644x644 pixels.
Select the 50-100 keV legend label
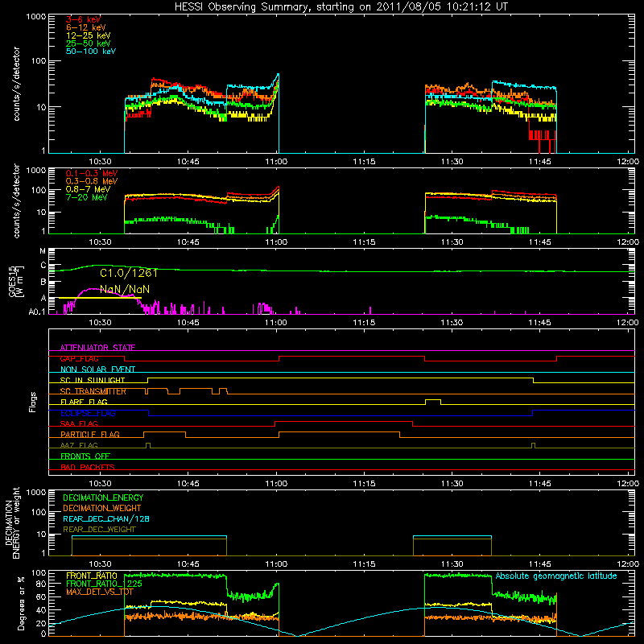(x=91, y=51)
